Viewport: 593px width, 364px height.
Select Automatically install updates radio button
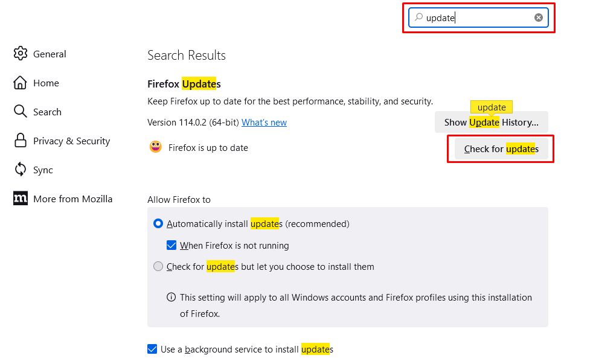[x=158, y=223]
